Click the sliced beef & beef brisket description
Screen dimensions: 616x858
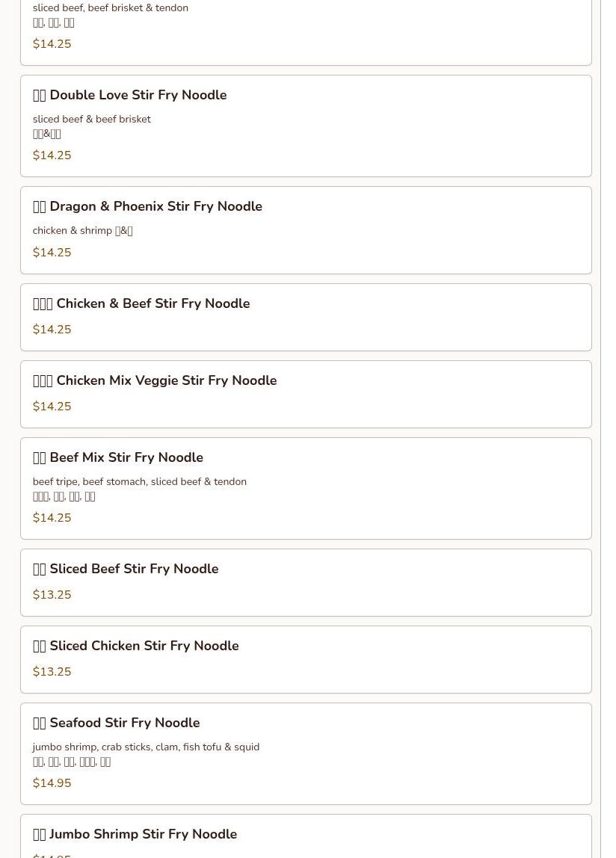[91, 120]
